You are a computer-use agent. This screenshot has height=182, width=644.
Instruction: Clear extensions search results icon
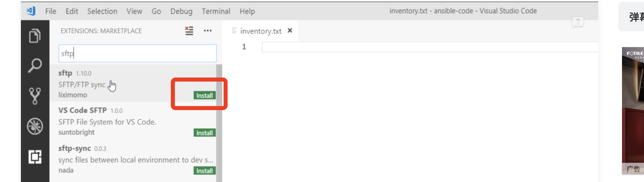click(189, 31)
